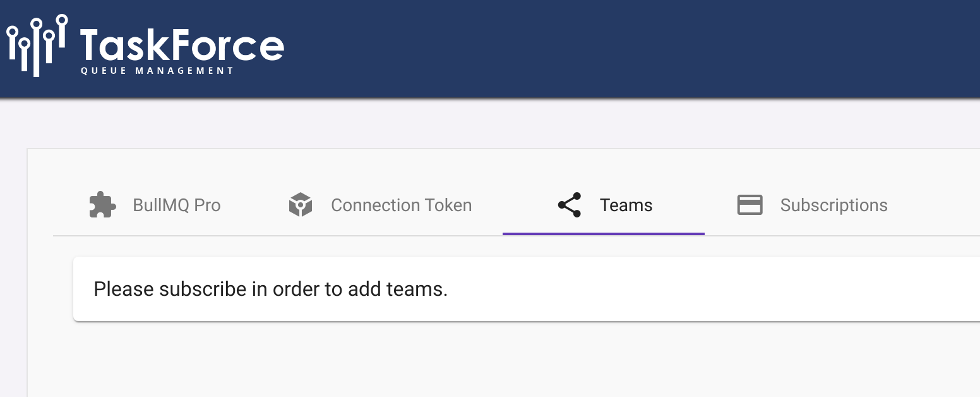Click the active Teams tab underline indicator
Screen dimensions: 980x397
point(603,234)
